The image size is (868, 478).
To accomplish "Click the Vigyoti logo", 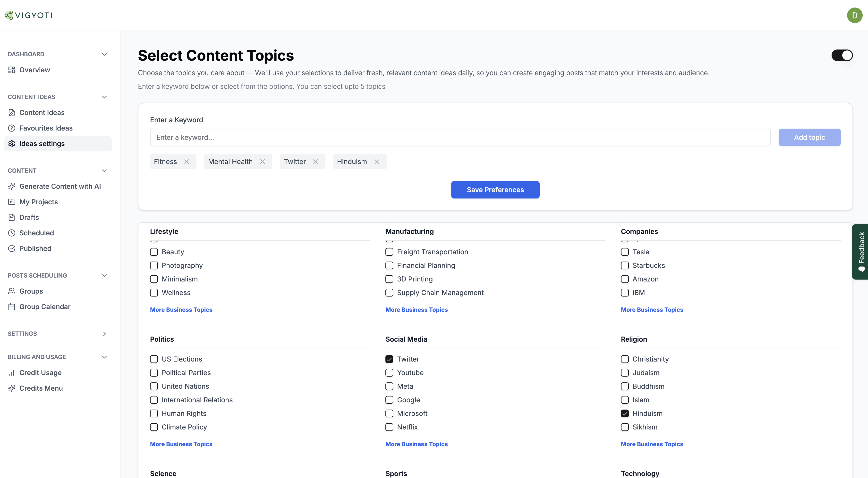I will pos(28,15).
